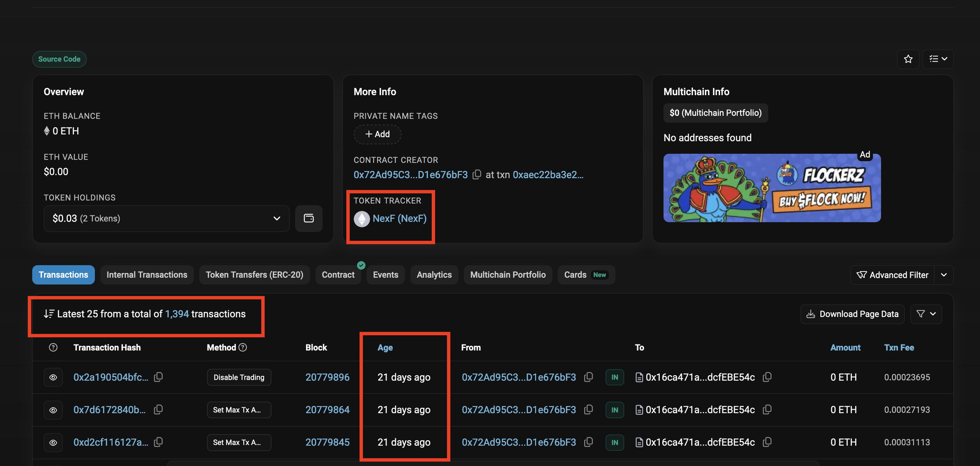Open the table filter funnel dropdown

coord(925,314)
